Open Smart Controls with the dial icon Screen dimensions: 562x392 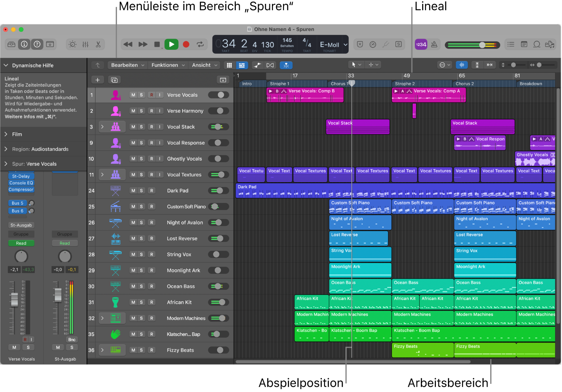[72, 44]
